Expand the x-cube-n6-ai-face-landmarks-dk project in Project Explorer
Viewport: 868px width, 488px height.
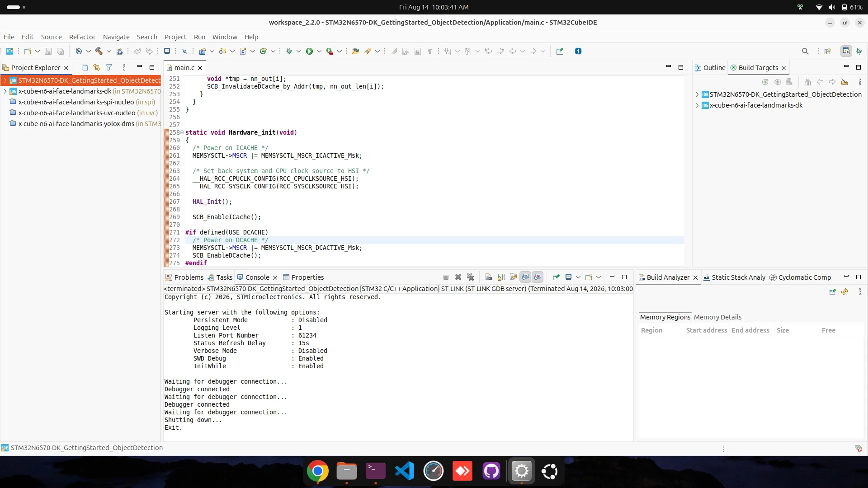(5, 91)
